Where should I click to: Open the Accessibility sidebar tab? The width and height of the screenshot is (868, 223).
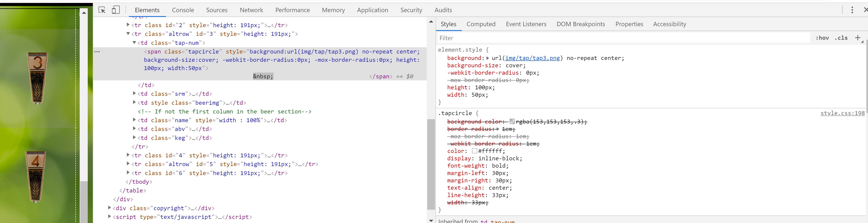(670, 24)
